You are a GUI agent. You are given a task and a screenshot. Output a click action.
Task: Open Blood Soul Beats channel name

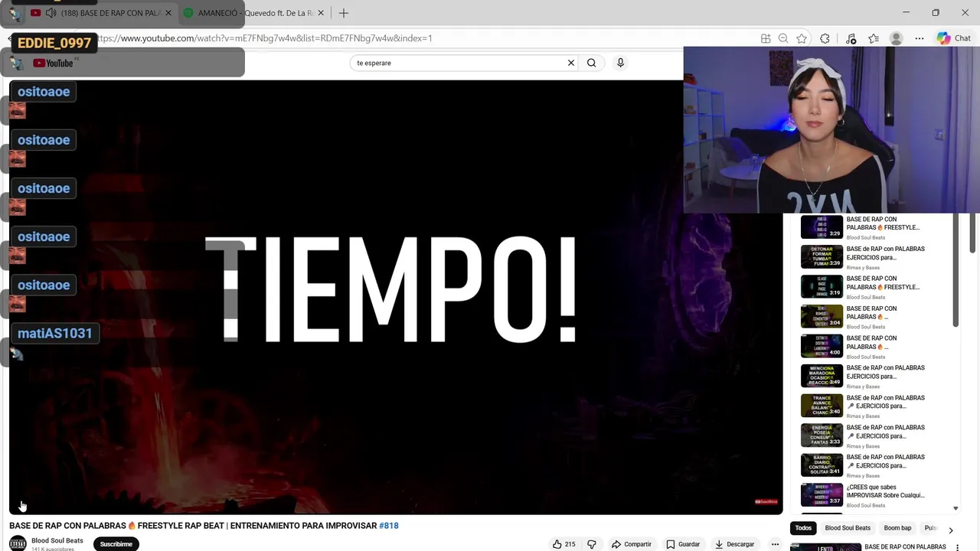tap(57, 540)
